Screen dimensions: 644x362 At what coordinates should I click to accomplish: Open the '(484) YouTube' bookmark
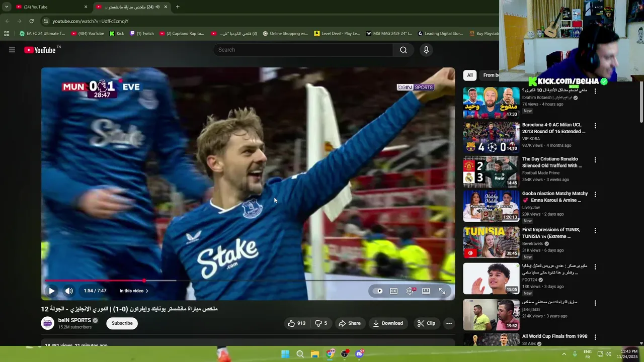pos(88,34)
